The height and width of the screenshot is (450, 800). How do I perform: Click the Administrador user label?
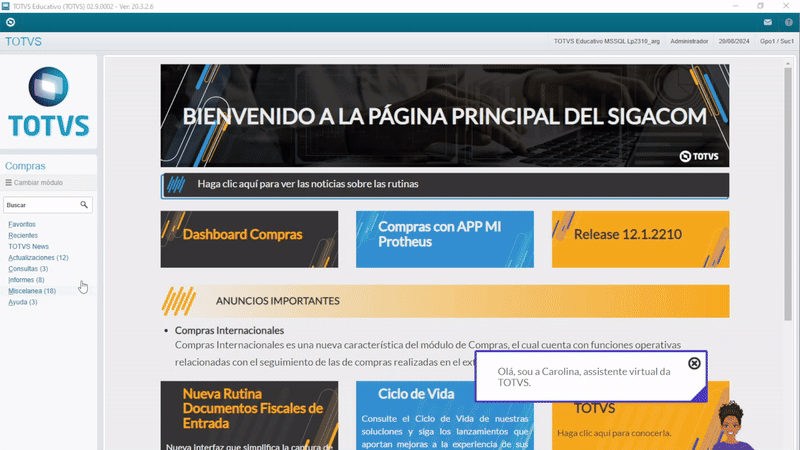689,41
